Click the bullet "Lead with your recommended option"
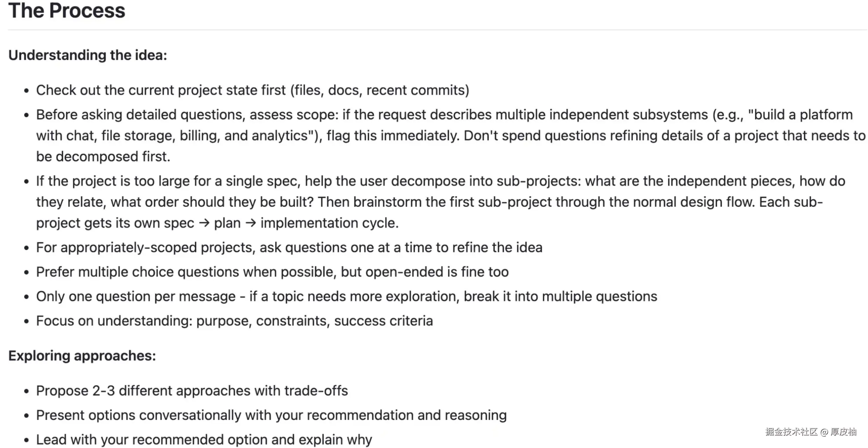868x448 pixels. coord(204,440)
